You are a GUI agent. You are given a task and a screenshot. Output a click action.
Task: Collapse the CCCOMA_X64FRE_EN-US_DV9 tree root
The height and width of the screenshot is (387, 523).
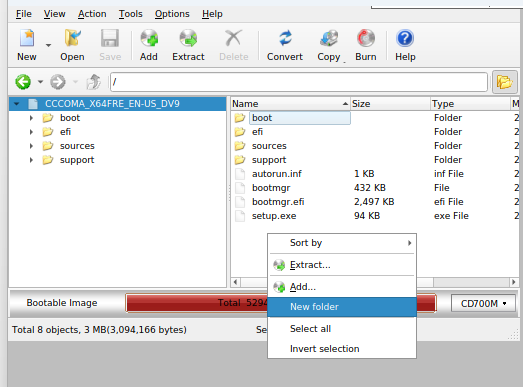pyautogui.click(x=16, y=104)
